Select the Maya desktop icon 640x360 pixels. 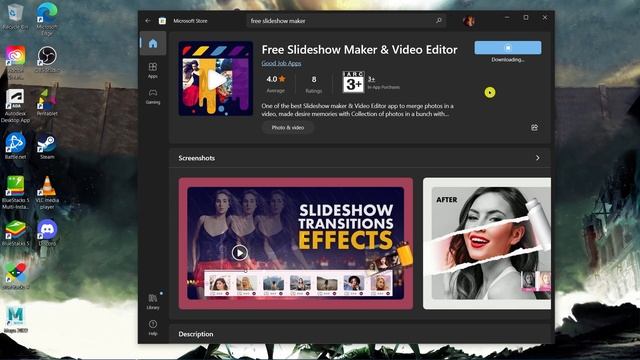pos(16,320)
